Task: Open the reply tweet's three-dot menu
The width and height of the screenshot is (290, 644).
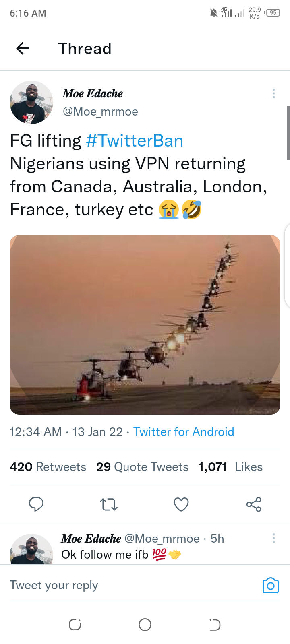Action: point(274,539)
